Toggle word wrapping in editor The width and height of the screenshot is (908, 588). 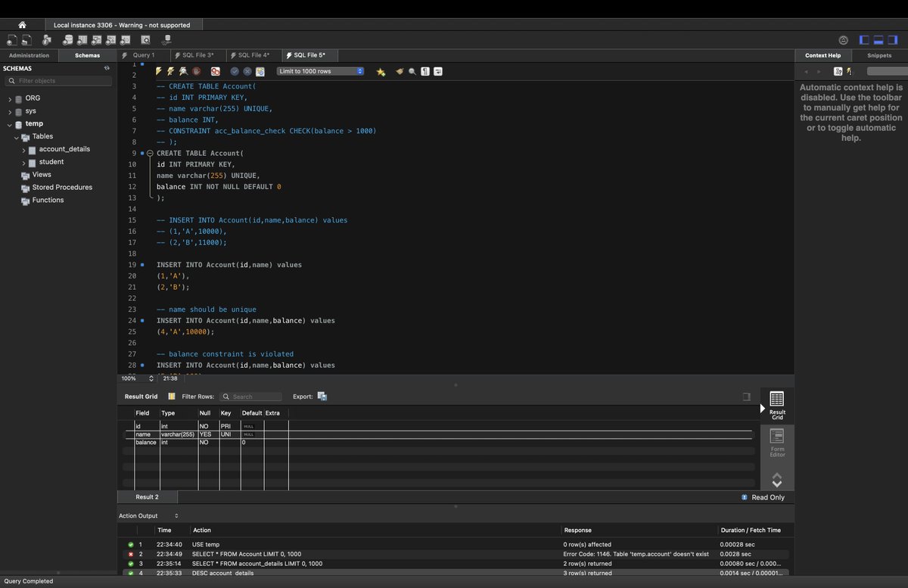pyautogui.click(x=437, y=71)
